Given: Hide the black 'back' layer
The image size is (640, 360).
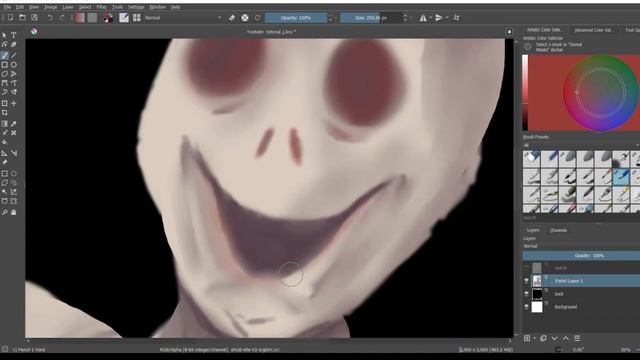Looking at the screenshot, I should pos(527,294).
